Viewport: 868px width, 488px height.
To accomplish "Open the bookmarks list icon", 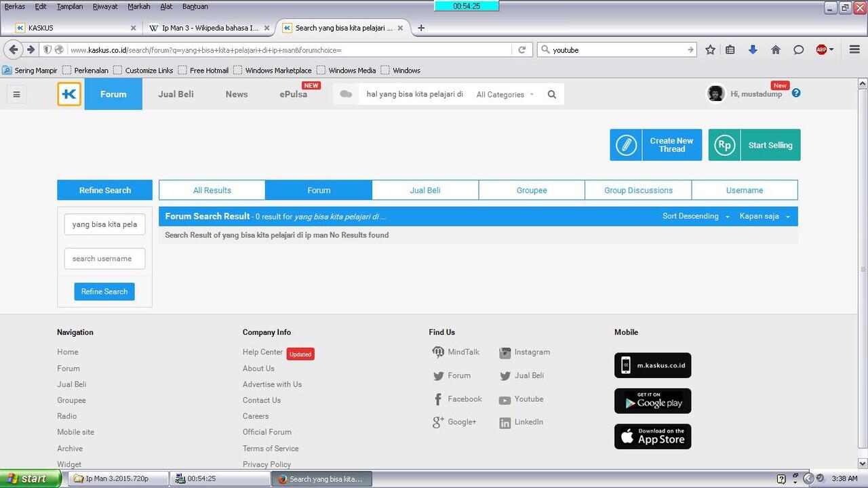I will pyautogui.click(x=730, y=49).
